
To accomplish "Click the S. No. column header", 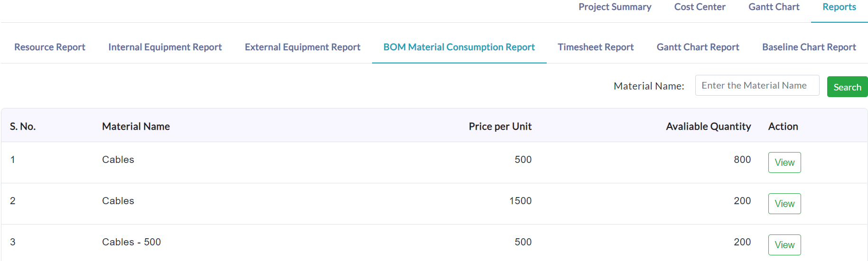I will [23, 126].
